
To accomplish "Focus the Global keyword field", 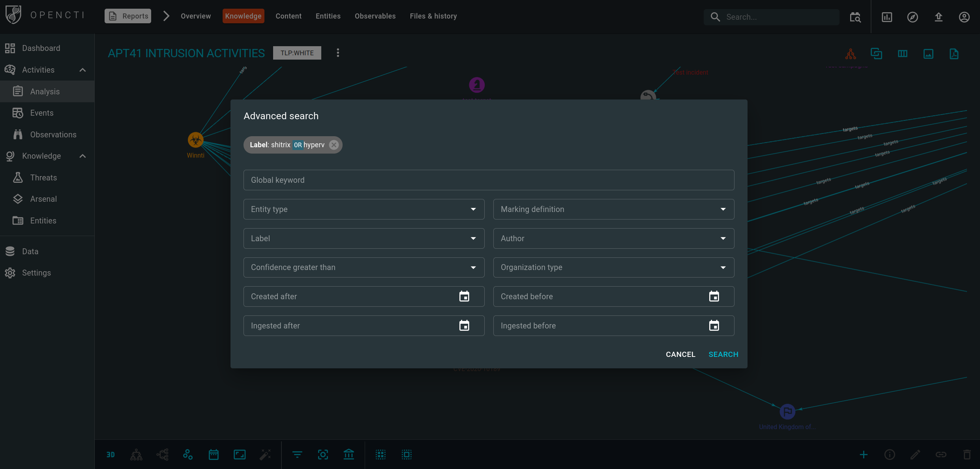I will point(489,180).
